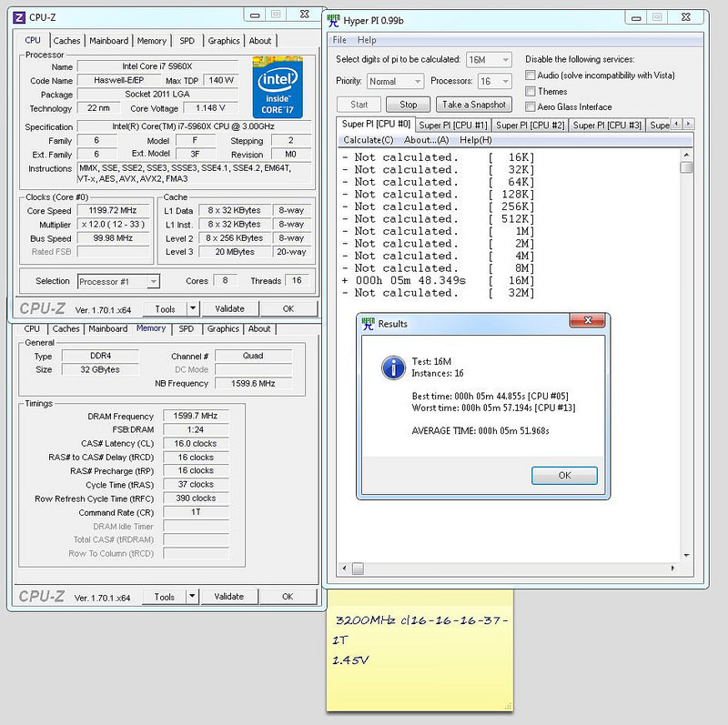Open File menu in Hyper PI
Screen dimensions: 728x725
(339, 40)
